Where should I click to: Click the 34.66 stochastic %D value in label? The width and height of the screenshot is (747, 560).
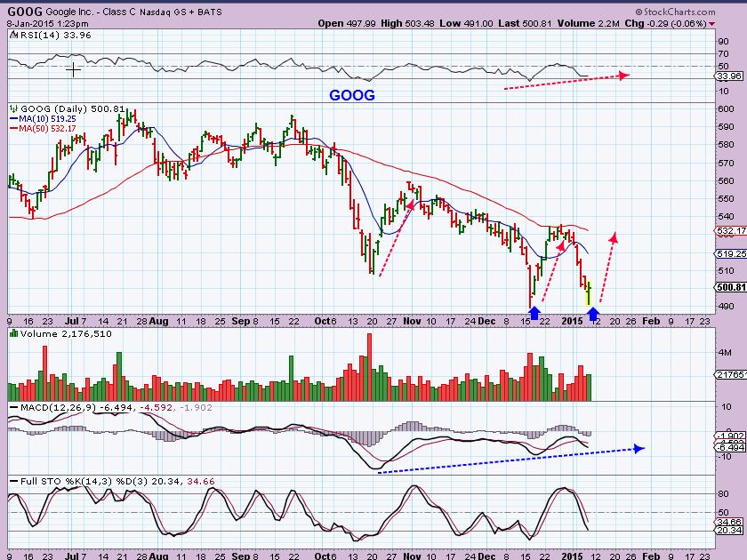tap(201, 482)
